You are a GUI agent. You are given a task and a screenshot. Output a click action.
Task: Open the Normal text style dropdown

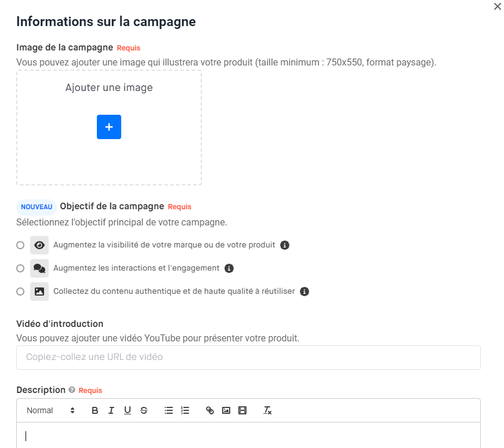[51, 410]
